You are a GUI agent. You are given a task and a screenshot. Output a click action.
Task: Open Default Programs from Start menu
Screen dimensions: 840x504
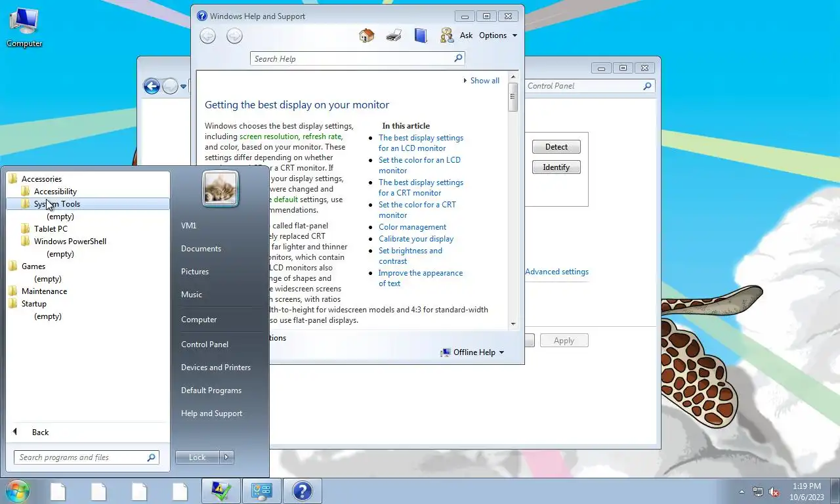[x=211, y=390]
